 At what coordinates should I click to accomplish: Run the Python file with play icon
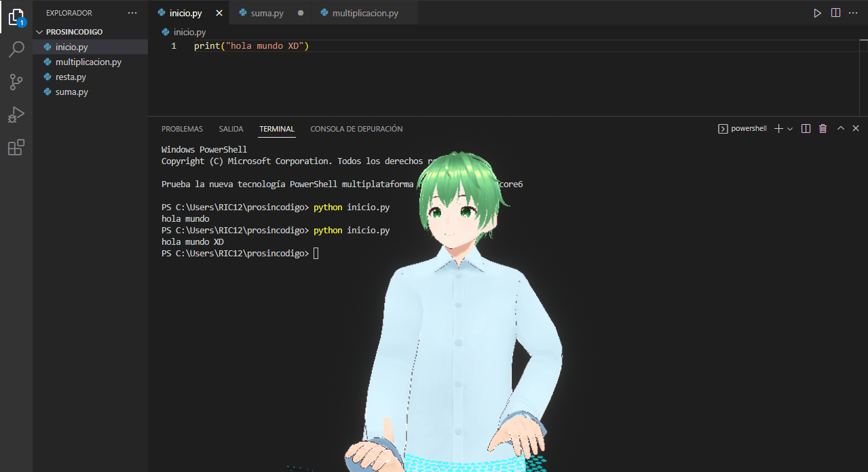click(818, 13)
